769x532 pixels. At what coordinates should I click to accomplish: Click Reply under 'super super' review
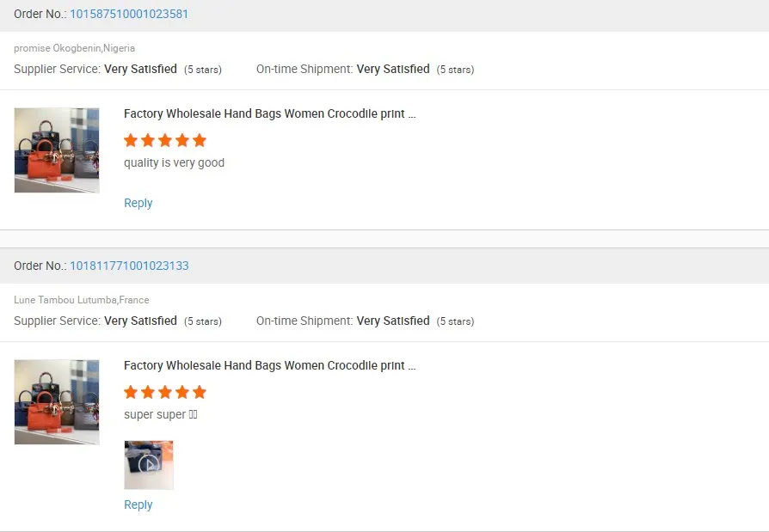pyautogui.click(x=138, y=504)
